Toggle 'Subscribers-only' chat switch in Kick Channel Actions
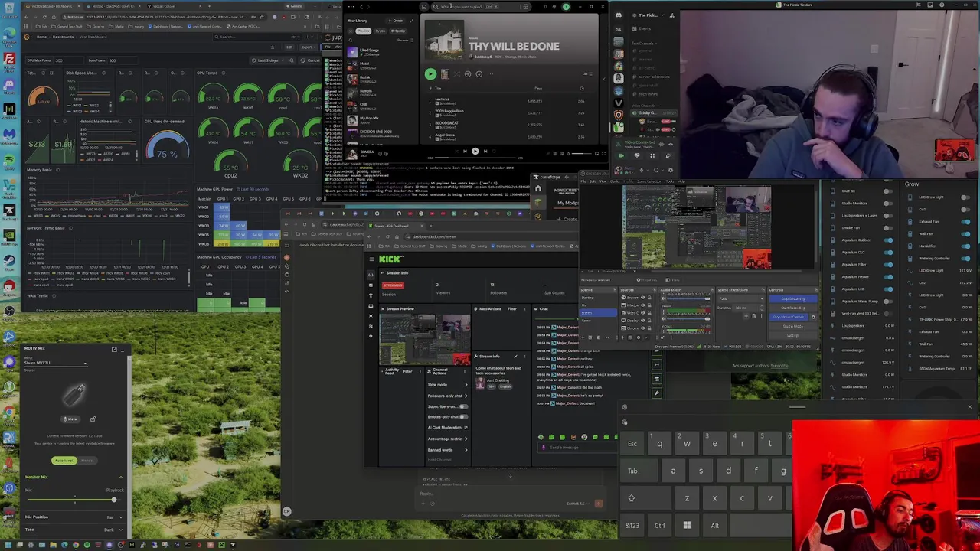The height and width of the screenshot is (551, 980). 462,406
